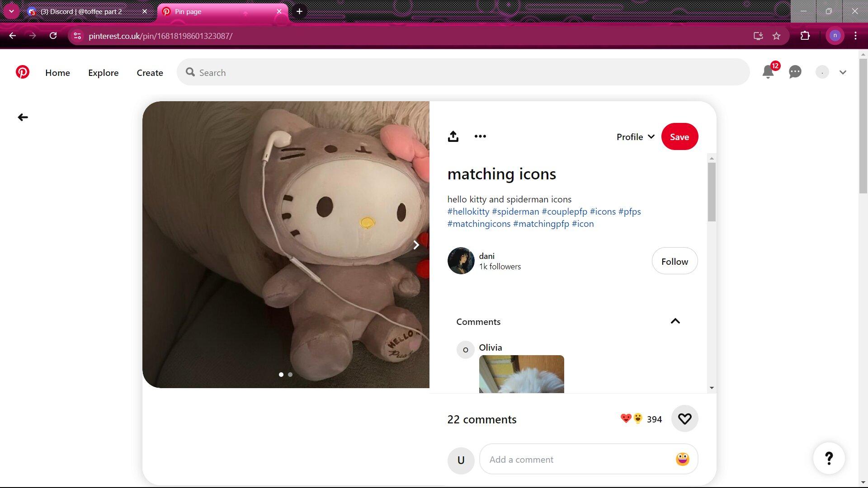Viewport: 868px width, 488px height.
Task: Open the help question mark button
Action: tap(829, 458)
